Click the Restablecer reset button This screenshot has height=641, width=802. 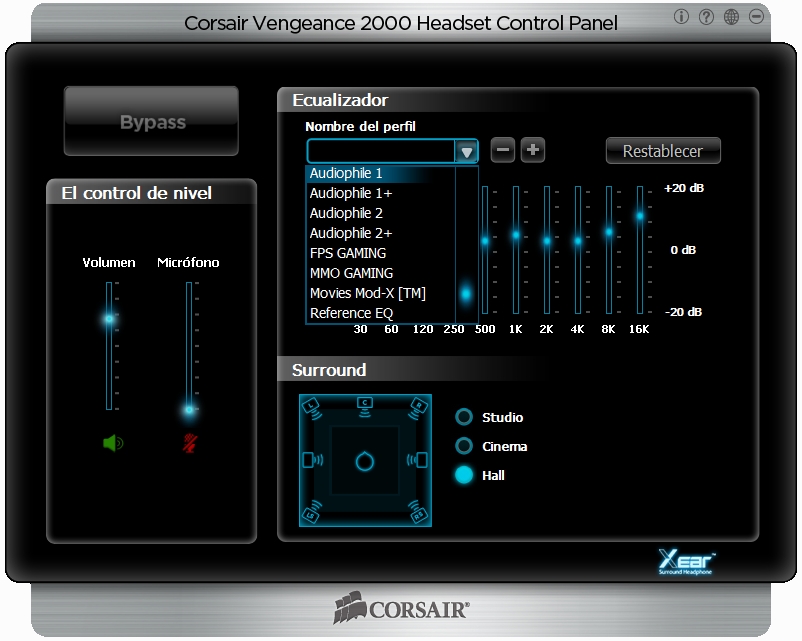(663, 151)
